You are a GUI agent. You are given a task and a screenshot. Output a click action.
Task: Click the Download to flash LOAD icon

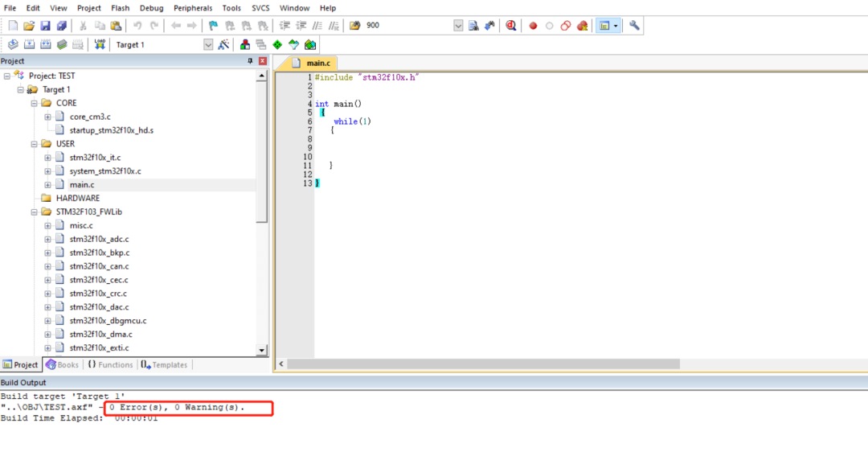tap(100, 45)
